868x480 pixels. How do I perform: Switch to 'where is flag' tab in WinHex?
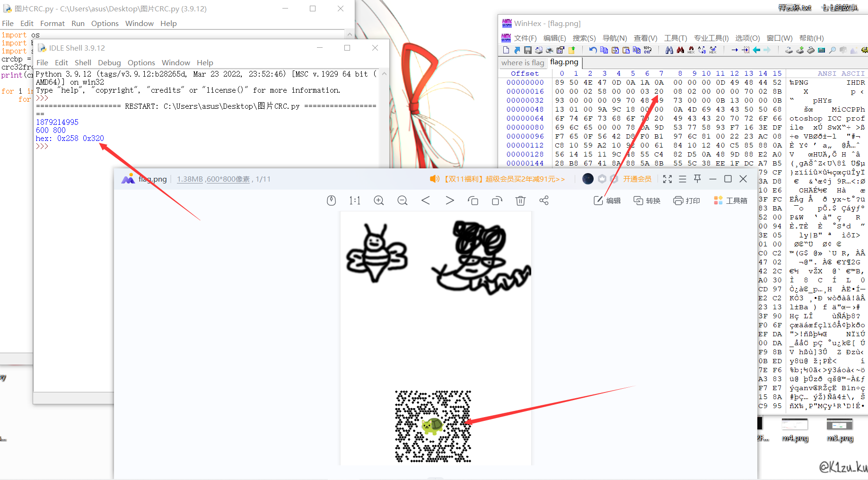coord(523,62)
